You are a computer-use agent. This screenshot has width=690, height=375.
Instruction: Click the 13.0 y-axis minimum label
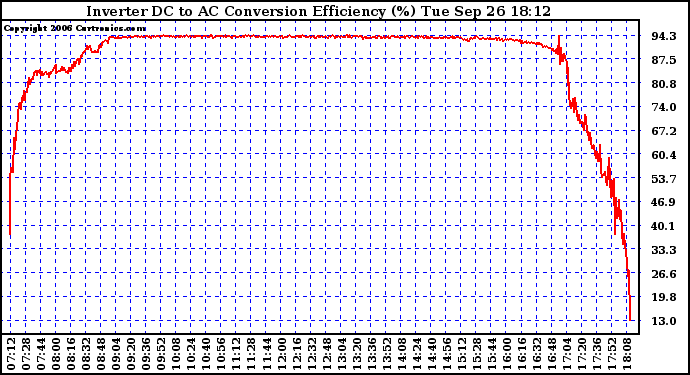(664, 321)
